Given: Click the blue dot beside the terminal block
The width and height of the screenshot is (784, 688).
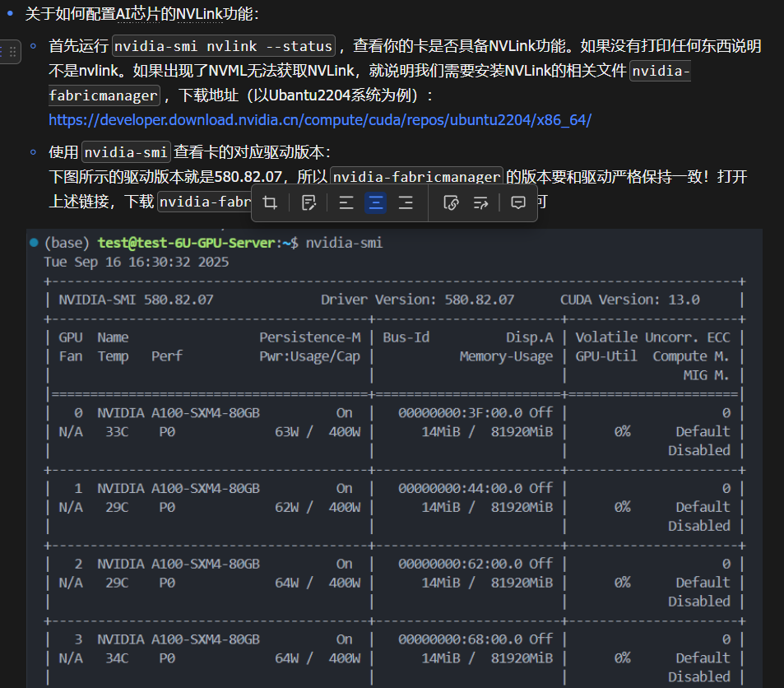Looking at the screenshot, I should click(x=32, y=241).
